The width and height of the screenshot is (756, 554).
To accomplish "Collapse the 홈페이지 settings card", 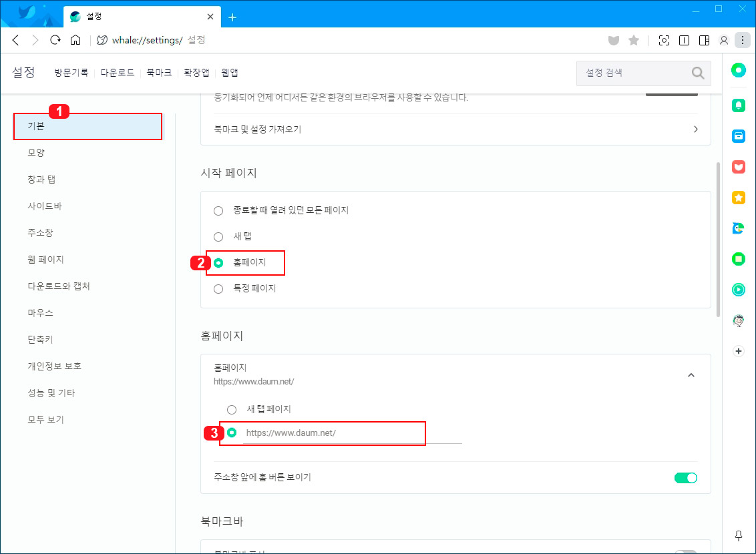I will (691, 375).
